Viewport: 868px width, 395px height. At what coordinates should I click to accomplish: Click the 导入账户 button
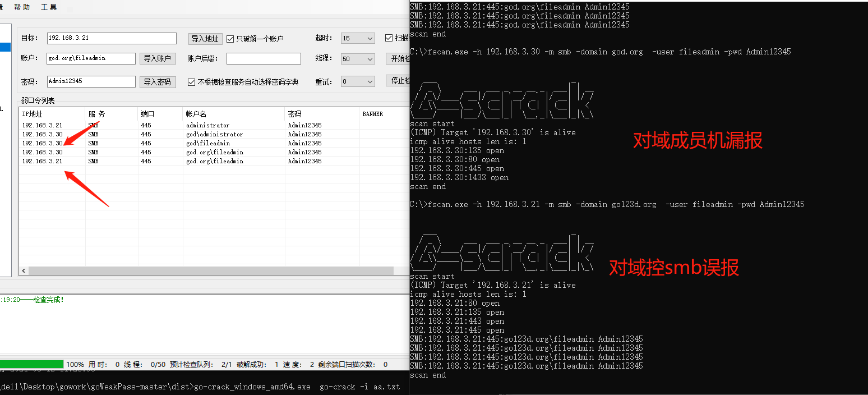coord(158,58)
